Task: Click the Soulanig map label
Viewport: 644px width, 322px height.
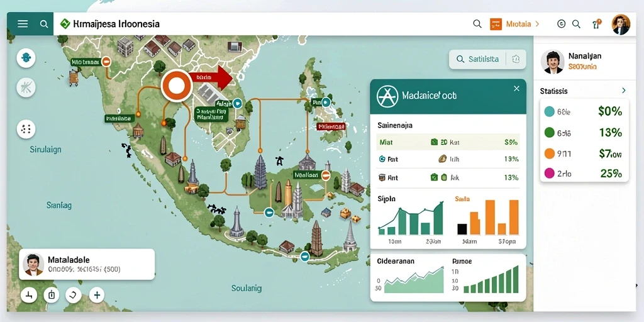Action: tap(247, 288)
